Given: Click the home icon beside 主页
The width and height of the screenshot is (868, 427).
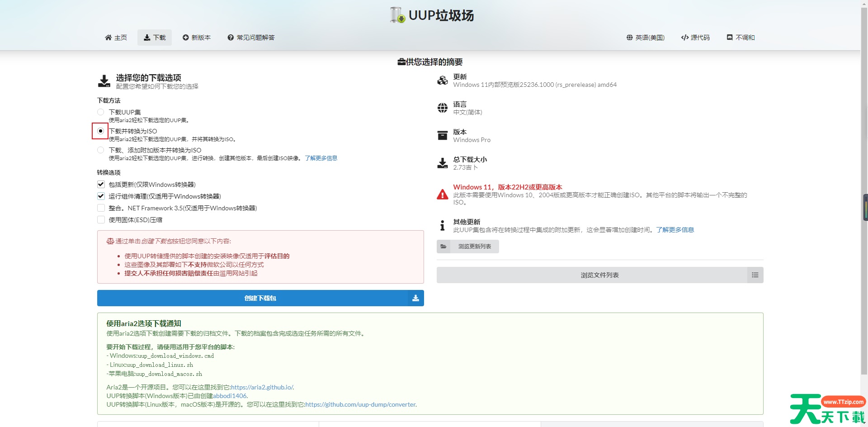Looking at the screenshot, I should point(108,38).
